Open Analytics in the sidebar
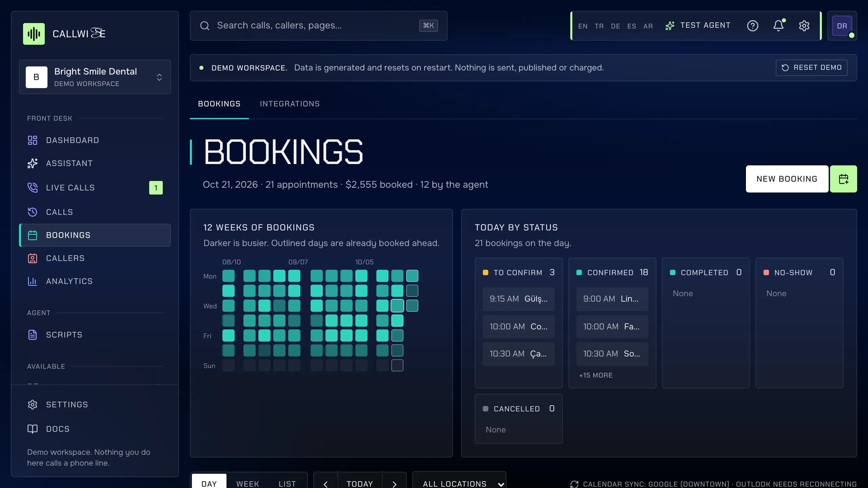868x488 pixels. (95, 281)
